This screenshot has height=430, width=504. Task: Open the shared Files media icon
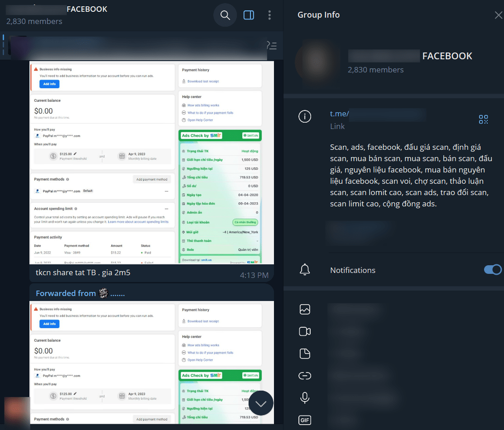pyautogui.click(x=304, y=354)
